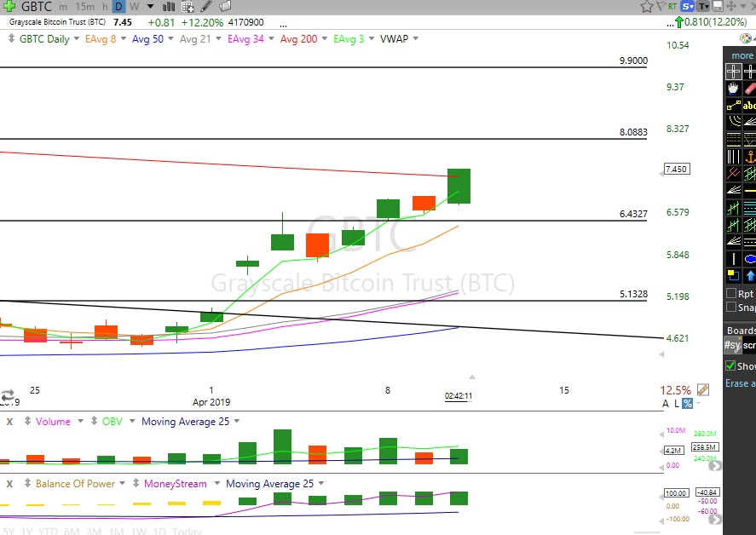Open the chart style bars icon
Viewport: 756px width, 535px height.
coord(168,6)
